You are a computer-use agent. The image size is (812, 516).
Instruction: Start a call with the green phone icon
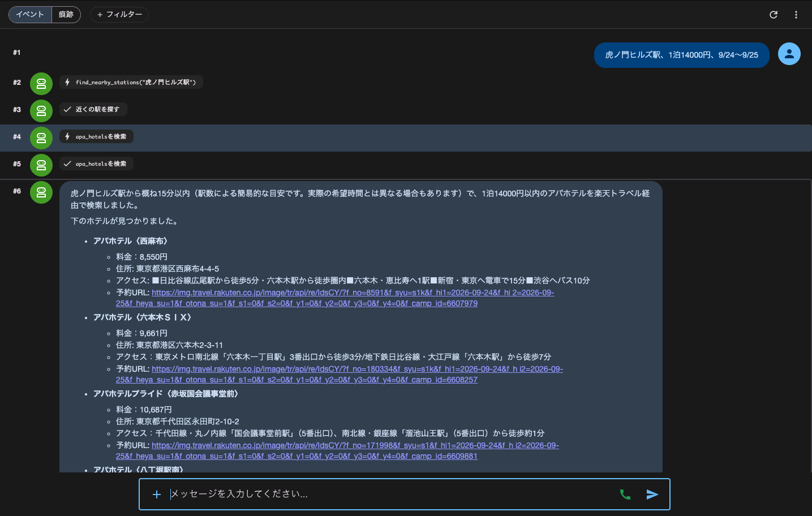625,494
